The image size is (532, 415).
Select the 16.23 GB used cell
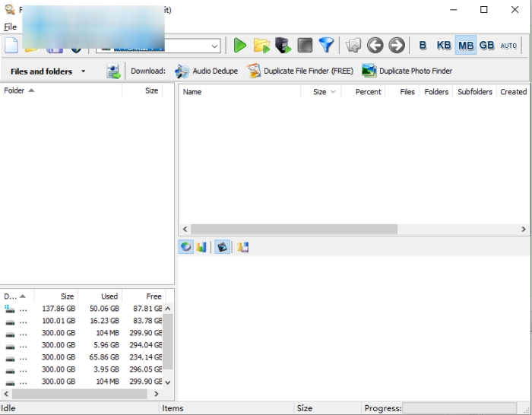[x=104, y=321]
